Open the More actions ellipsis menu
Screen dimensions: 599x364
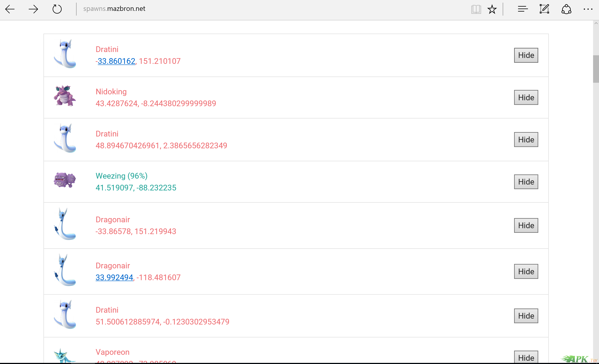click(588, 9)
